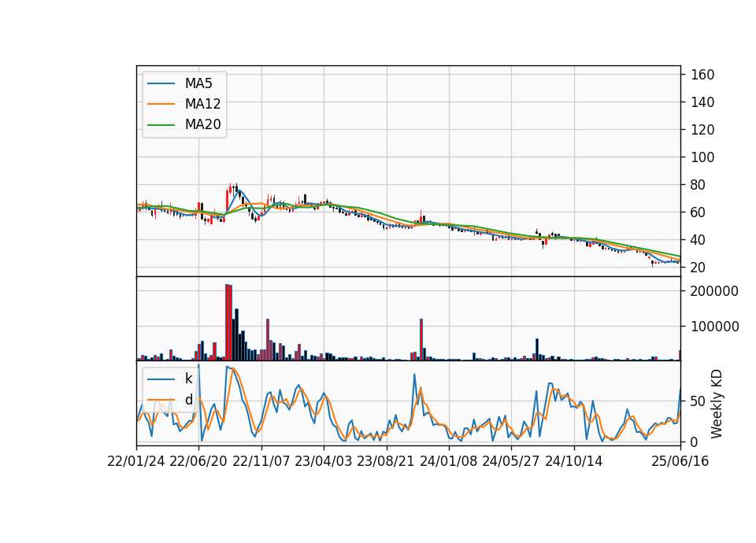
Task: Click the late-2023 volume spike bar
Action: 421,340
